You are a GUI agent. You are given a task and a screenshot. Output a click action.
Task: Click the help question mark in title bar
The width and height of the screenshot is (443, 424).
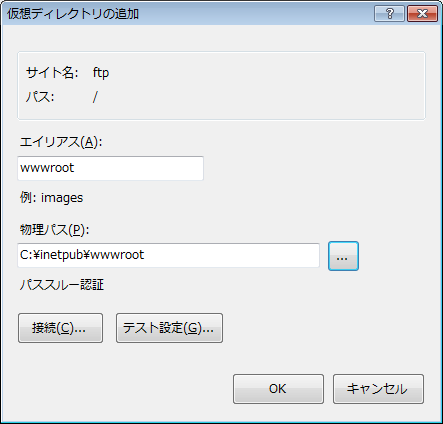click(389, 14)
